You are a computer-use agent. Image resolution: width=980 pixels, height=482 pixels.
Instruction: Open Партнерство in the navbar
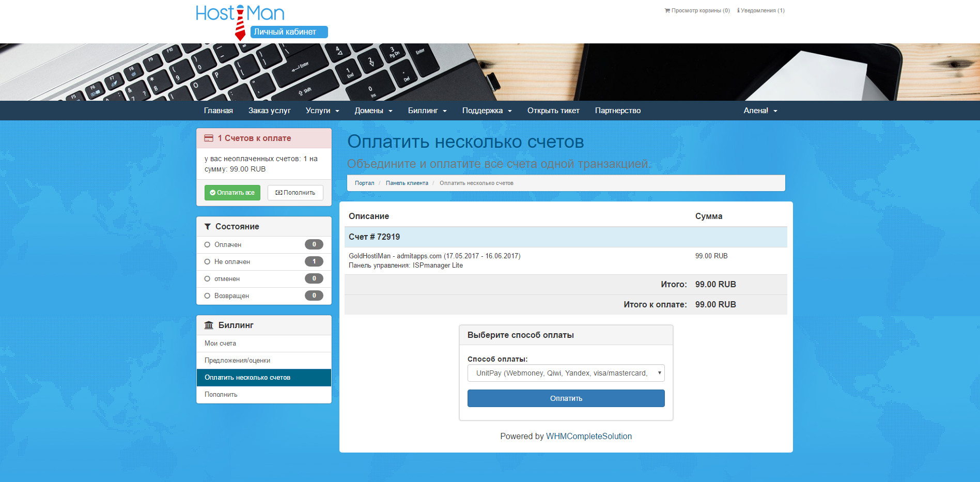(618, 111)
